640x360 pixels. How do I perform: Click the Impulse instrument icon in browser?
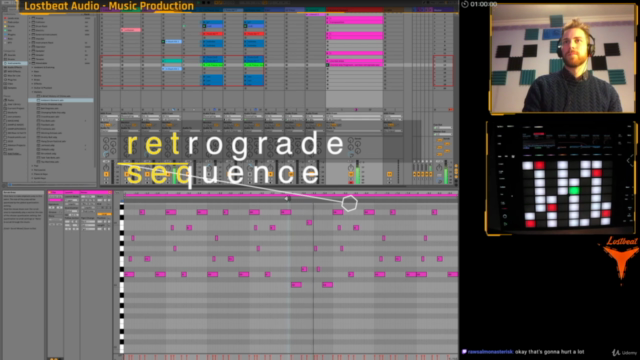point(33,39)
